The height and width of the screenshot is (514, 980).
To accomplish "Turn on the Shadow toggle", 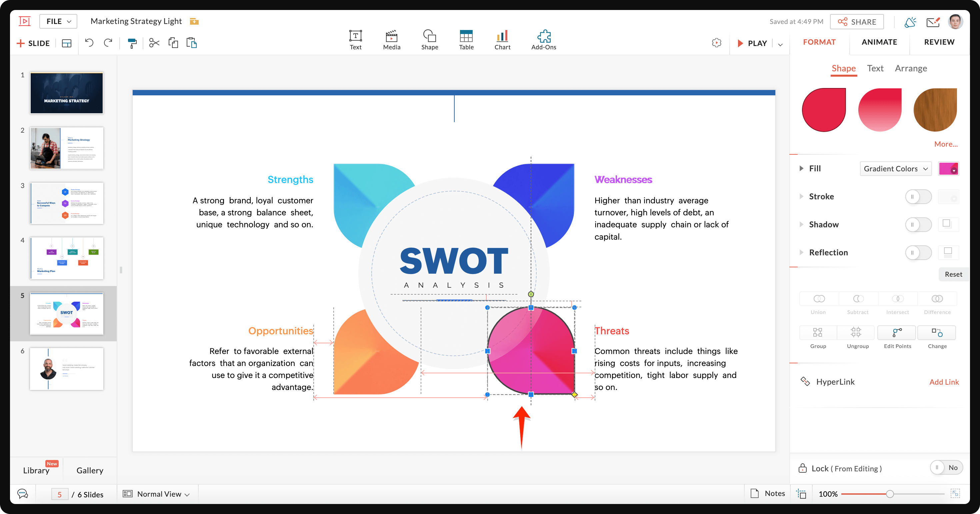I will click(918, 224).
